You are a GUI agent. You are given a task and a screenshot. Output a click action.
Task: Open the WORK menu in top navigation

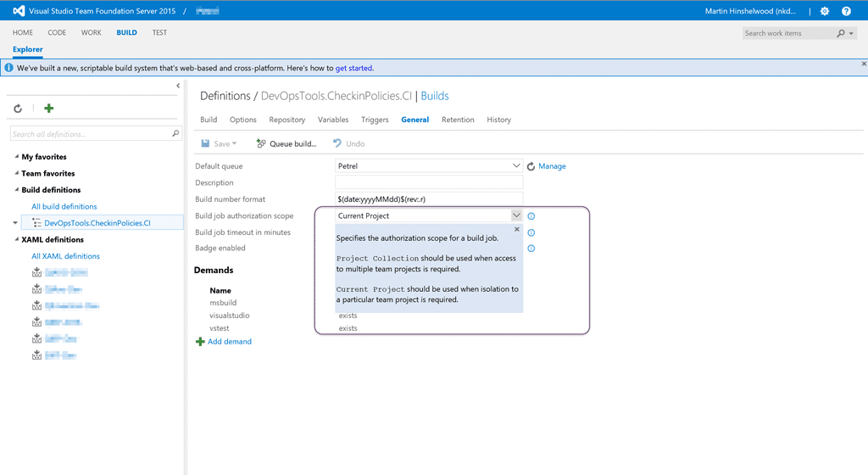click(x=92, y=33)
